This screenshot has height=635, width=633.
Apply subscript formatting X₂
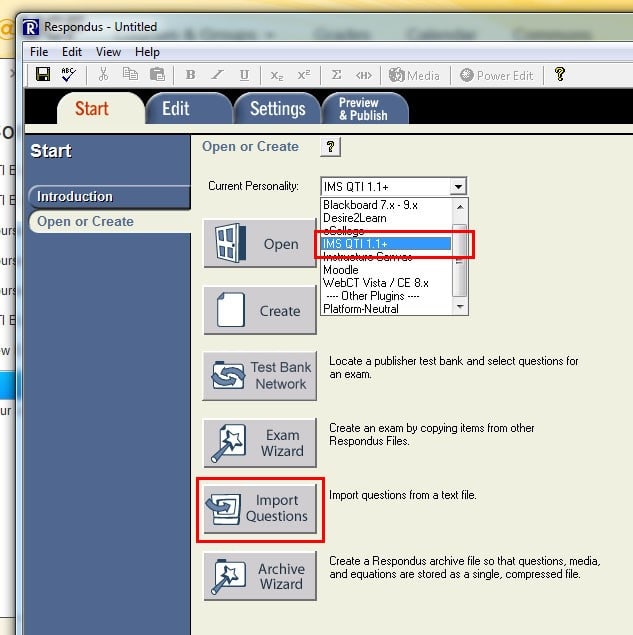[x=277, y=76]
